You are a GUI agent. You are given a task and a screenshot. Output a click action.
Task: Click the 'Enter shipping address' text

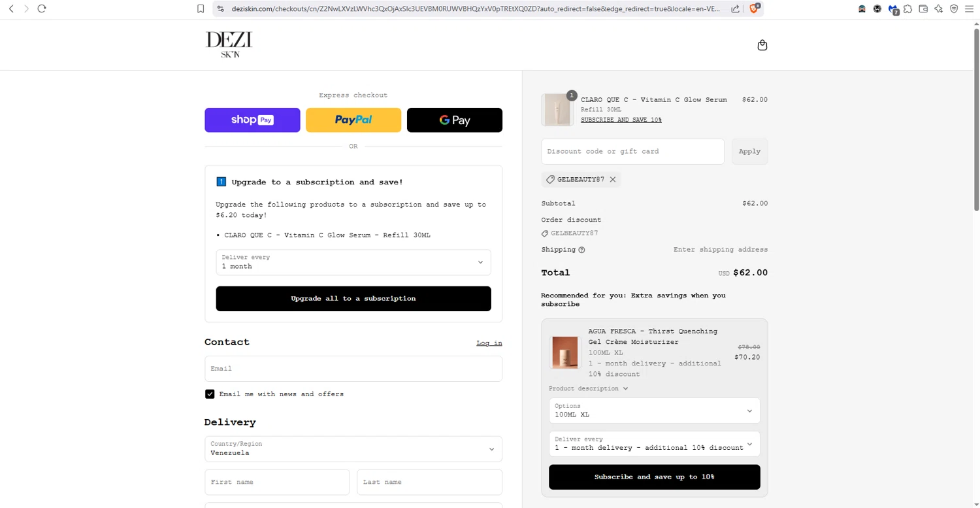click(721, 250)
